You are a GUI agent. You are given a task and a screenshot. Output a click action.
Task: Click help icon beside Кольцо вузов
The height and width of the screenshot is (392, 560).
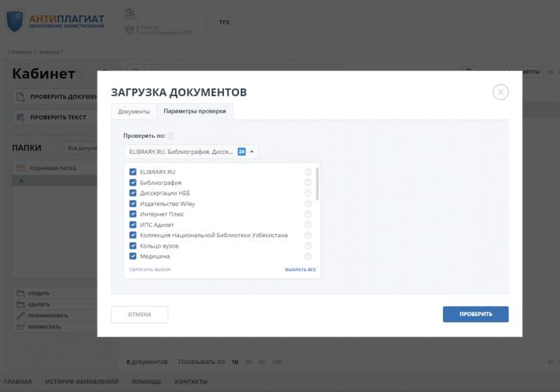point(308,246)
